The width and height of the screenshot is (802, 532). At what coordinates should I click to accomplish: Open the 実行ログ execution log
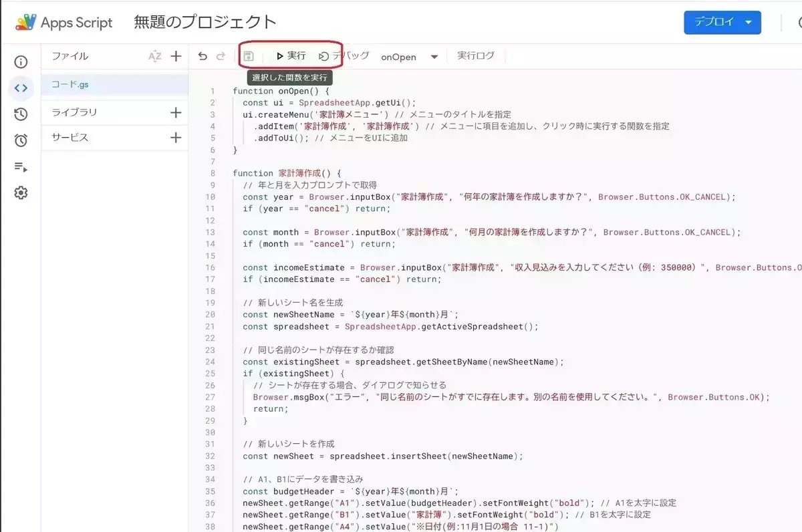(x=476, y=56)
